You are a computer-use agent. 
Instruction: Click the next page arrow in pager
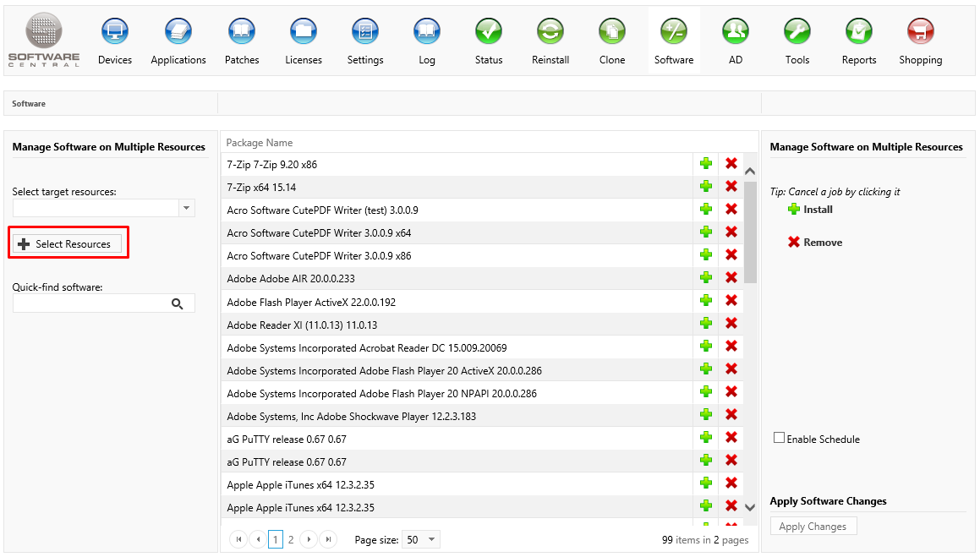(309, 539)
